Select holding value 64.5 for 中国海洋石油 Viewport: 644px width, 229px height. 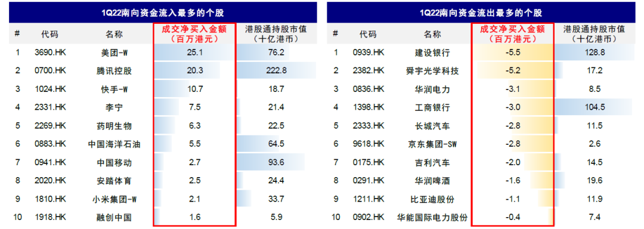click(276, 144)
